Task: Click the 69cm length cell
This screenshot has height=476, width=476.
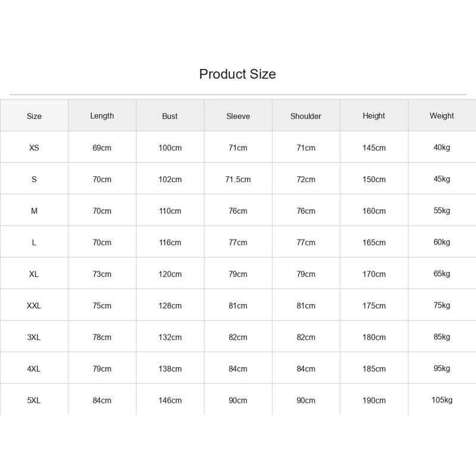Action: point(102,148)
